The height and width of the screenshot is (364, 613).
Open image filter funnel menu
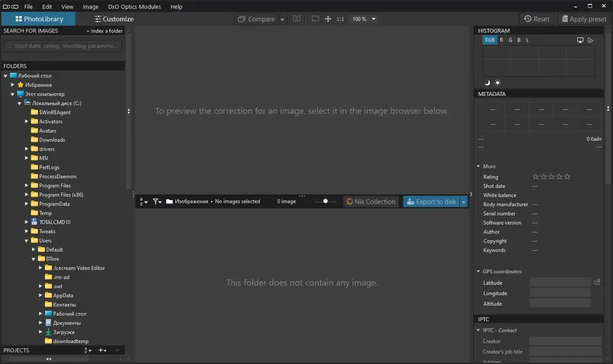tap(157, 202)
